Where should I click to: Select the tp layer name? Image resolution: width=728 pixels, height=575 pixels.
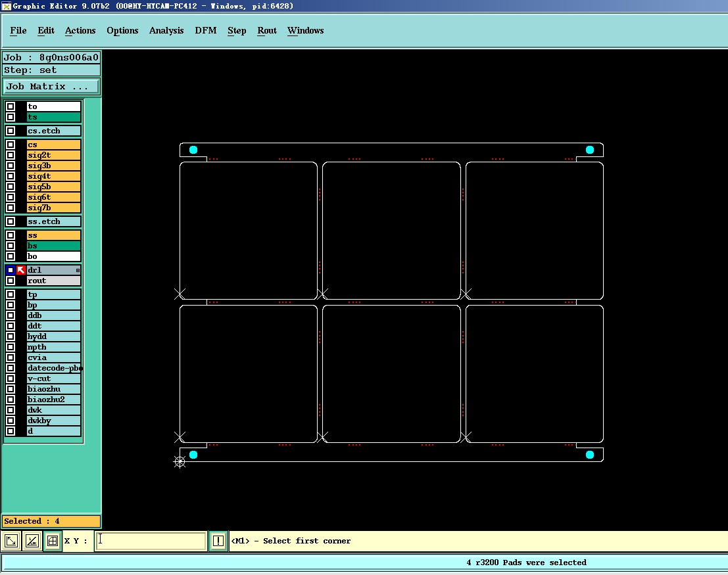(x=53, y=294)
